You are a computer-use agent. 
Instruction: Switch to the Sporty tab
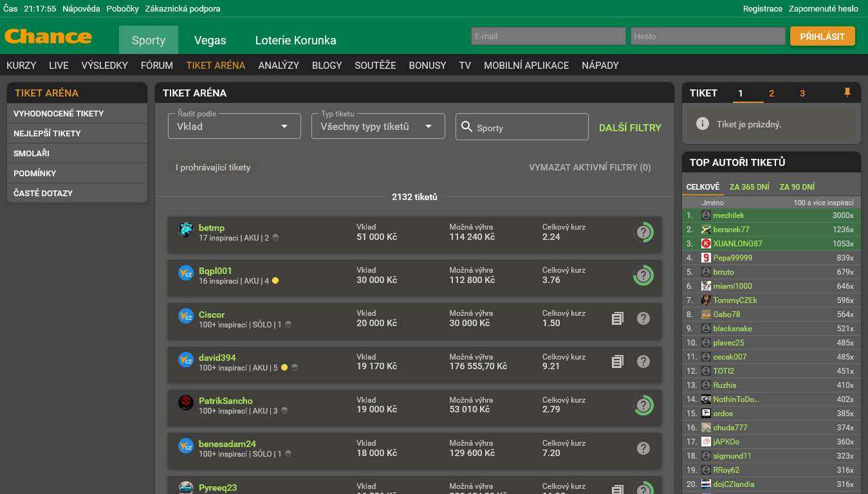tap(149, 40)
